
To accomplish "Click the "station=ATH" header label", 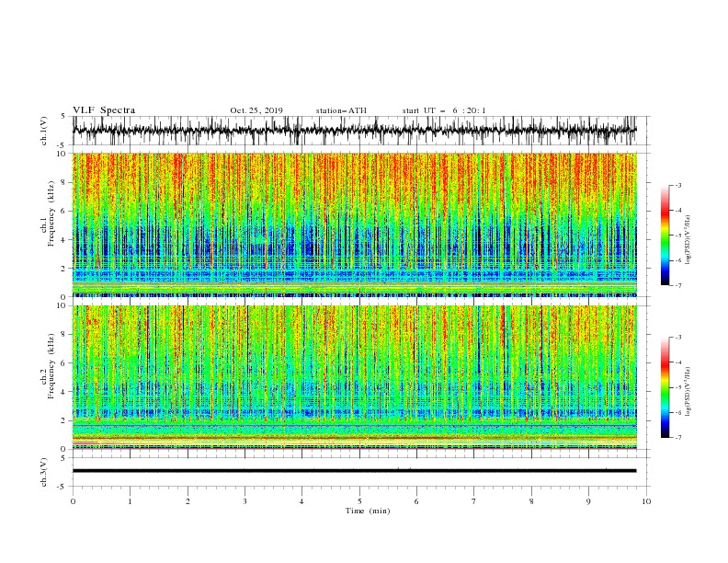I will click(x=341, y=110).
